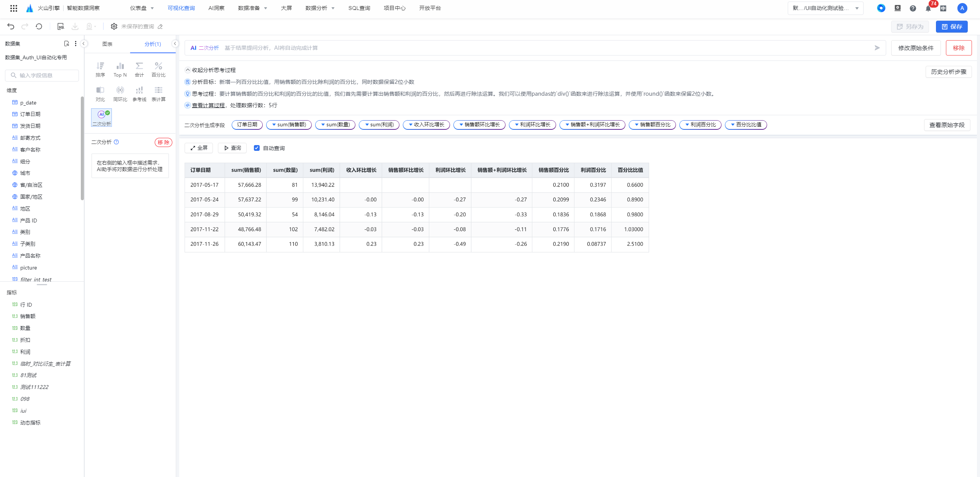This screenshot has height=477, width=980.
Task: Open the help question mark icon
Action: point(913,8)
